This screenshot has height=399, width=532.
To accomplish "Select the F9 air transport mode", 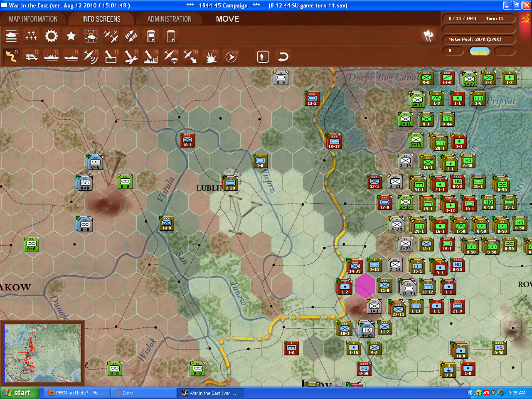I will 171,57.
